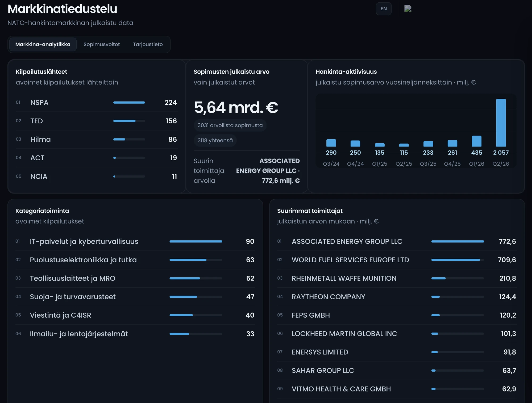
Task: Click the "772,6 milj. €" largest supplier value
Action: (x=281, y=180)
